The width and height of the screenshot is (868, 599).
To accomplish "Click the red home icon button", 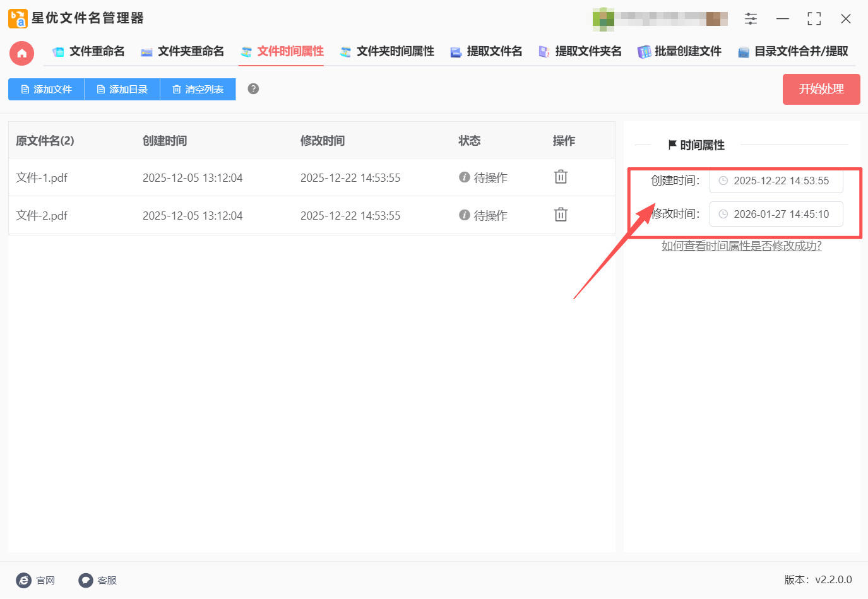I will [x=21, y=53].
